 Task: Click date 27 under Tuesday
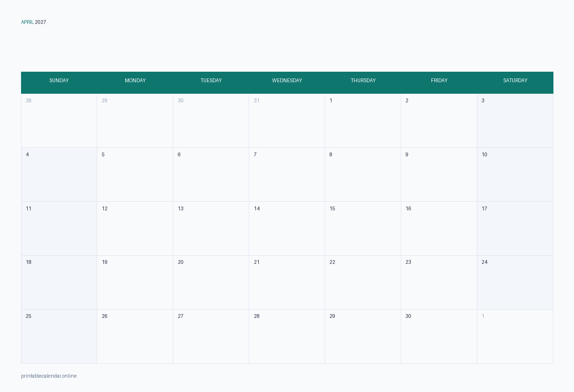pyautogui.click(x=181, y=316)
